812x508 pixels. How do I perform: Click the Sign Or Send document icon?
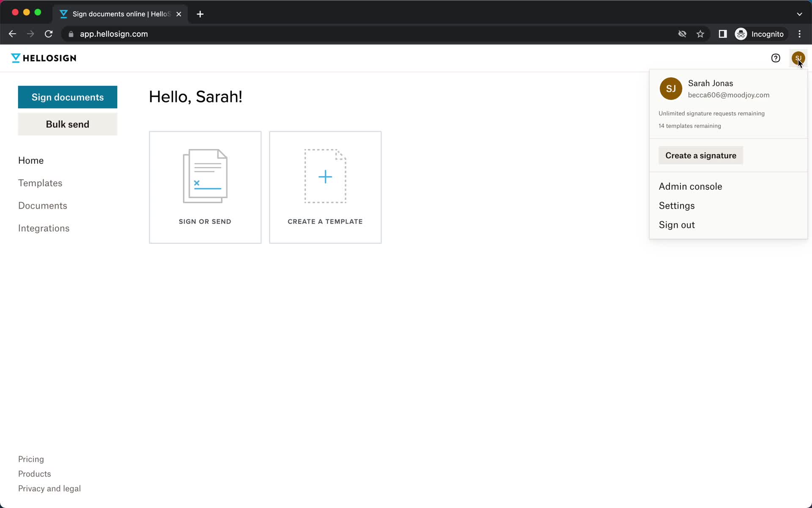[205, 175]
